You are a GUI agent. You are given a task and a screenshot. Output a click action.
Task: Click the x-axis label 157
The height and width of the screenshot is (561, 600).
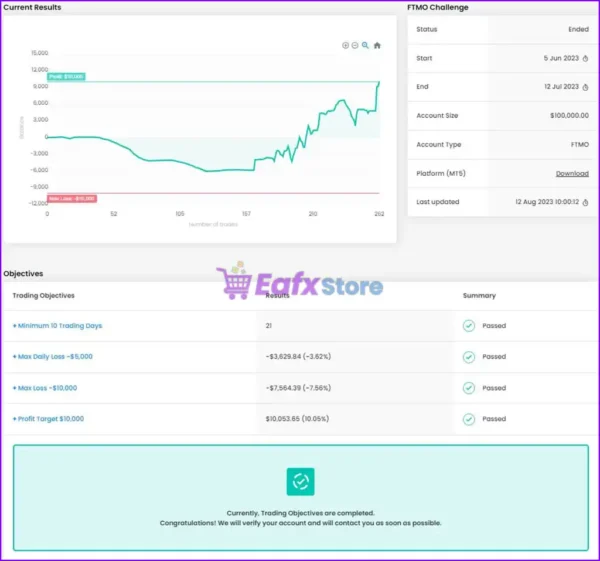[246, 214]
